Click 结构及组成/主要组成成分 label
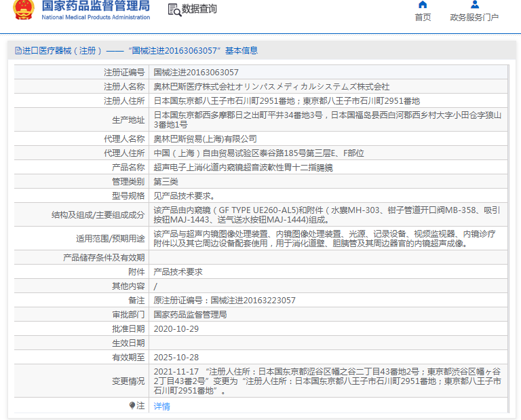The height and width of the screenshot is (420, 521). click(98, 215)
